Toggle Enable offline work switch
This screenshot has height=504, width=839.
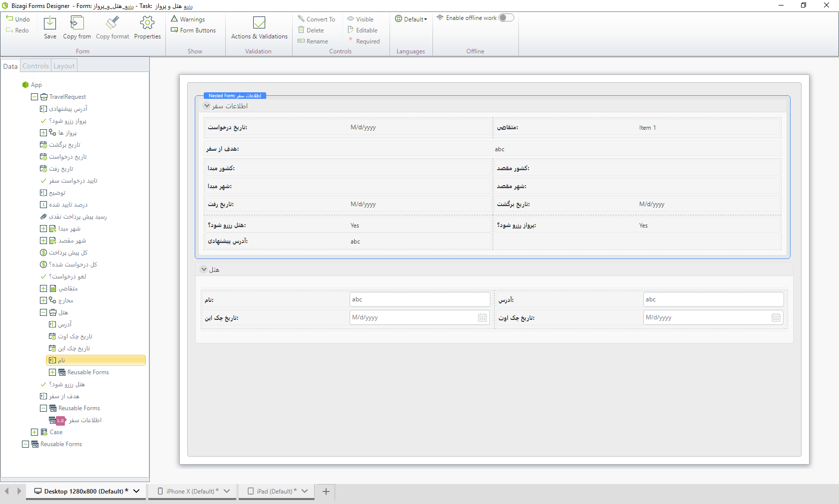click(506, 17)
